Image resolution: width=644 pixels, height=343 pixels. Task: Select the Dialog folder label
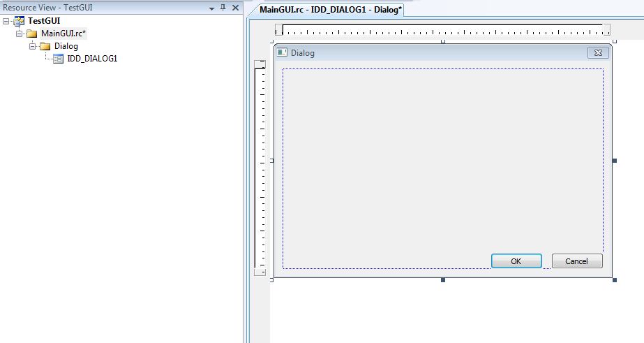pos(66,46)
